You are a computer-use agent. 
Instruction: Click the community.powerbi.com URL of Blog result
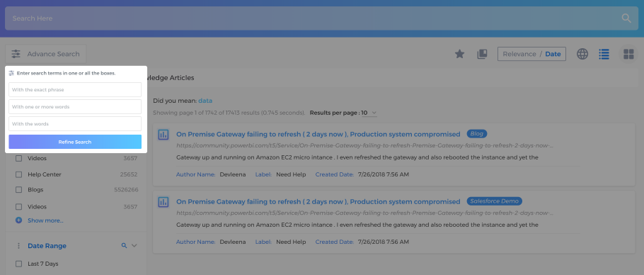click(x=364, y=145)
